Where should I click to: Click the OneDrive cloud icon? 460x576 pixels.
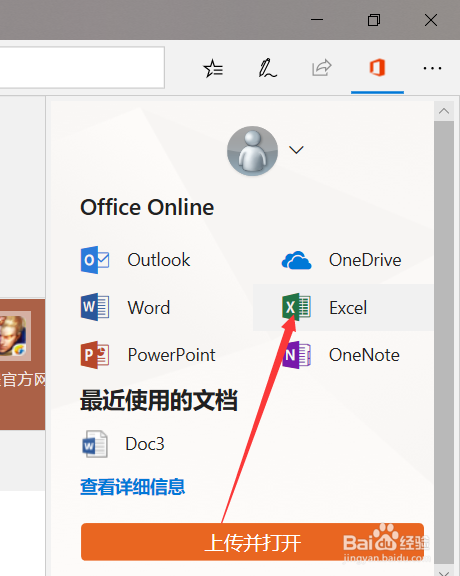pos(297,260)
